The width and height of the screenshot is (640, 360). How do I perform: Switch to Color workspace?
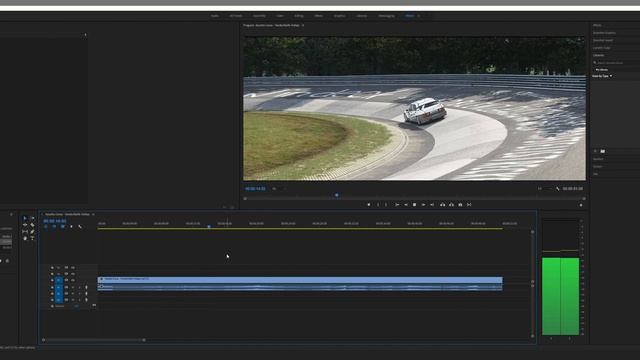pyautogui.click(x=280, y=16)
